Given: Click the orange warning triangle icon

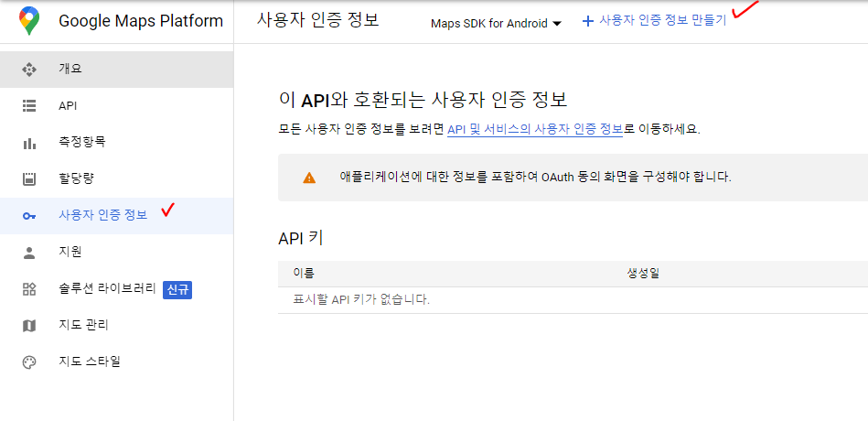Looking at the screenshot, I should [309, 178].
